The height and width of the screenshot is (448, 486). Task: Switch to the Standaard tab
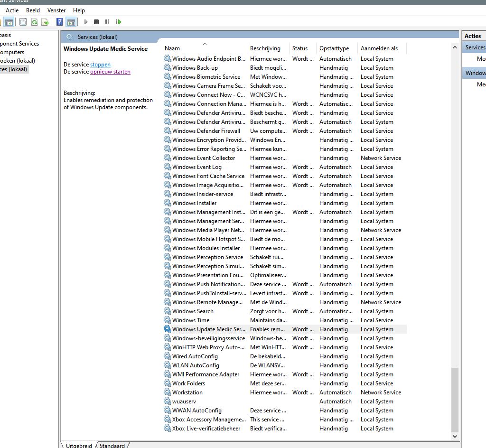tap(112, 446)
